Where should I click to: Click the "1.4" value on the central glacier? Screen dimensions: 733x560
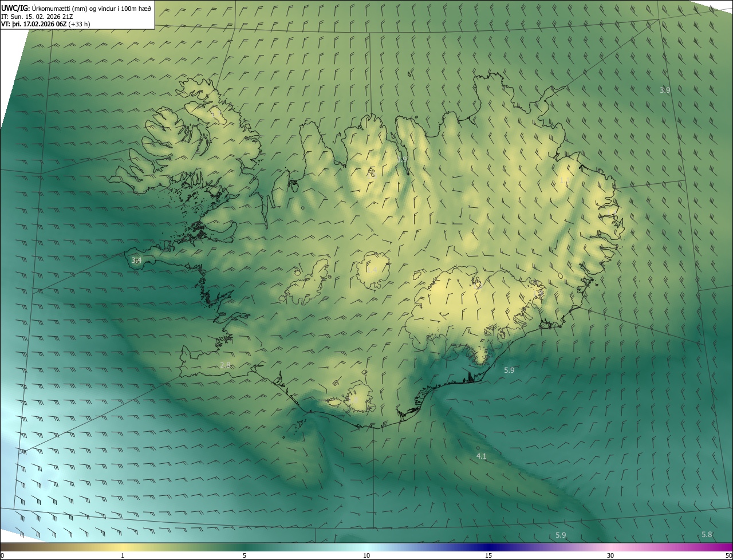click(372, 270)
